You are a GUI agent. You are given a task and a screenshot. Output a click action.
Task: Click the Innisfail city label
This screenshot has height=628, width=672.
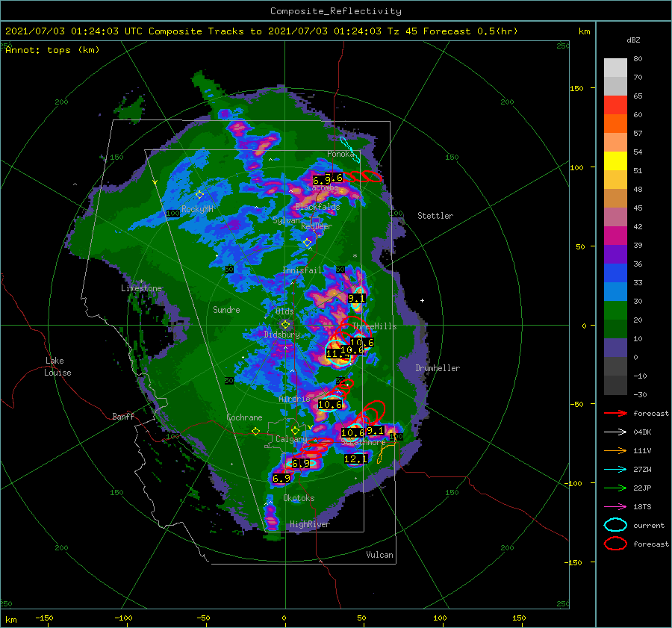(x=302, y=270)
